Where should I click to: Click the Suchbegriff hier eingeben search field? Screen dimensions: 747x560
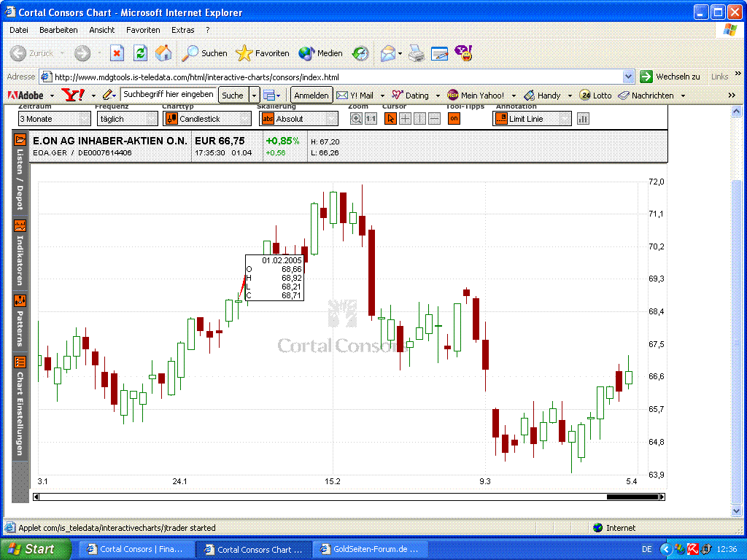[x=169, y=95]
